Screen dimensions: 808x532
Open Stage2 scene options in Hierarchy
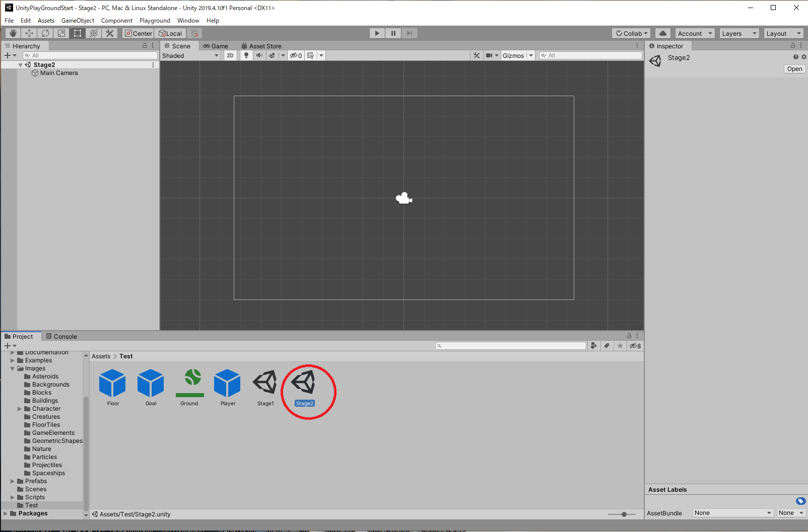(153, 64)
